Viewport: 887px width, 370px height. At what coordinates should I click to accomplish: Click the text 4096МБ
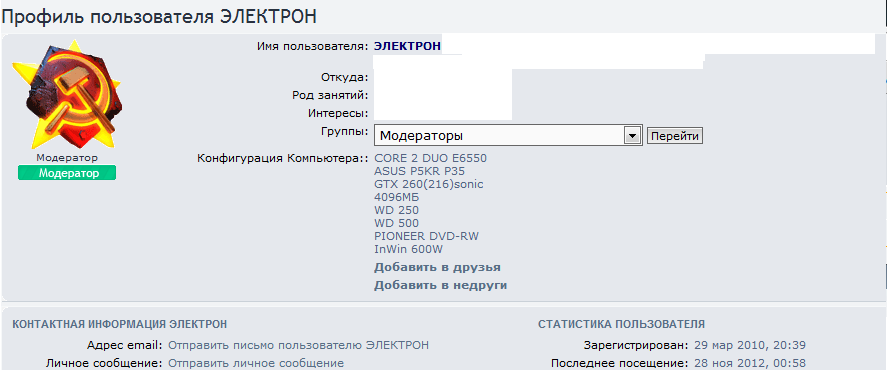pos(397,197)
